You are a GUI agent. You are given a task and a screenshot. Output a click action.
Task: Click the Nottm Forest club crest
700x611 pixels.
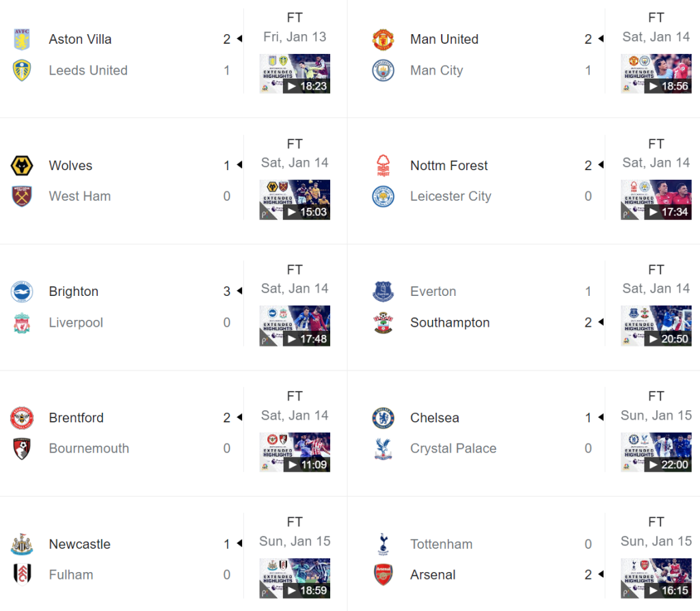[383, 165]
